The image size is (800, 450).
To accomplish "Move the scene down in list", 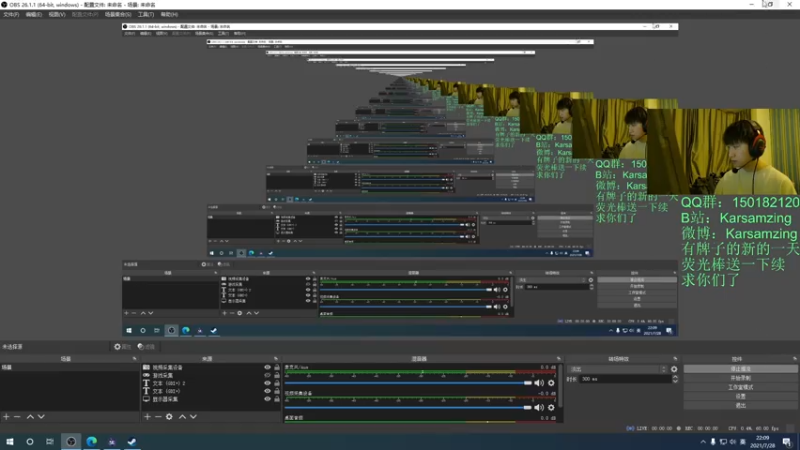I will 41,417.
